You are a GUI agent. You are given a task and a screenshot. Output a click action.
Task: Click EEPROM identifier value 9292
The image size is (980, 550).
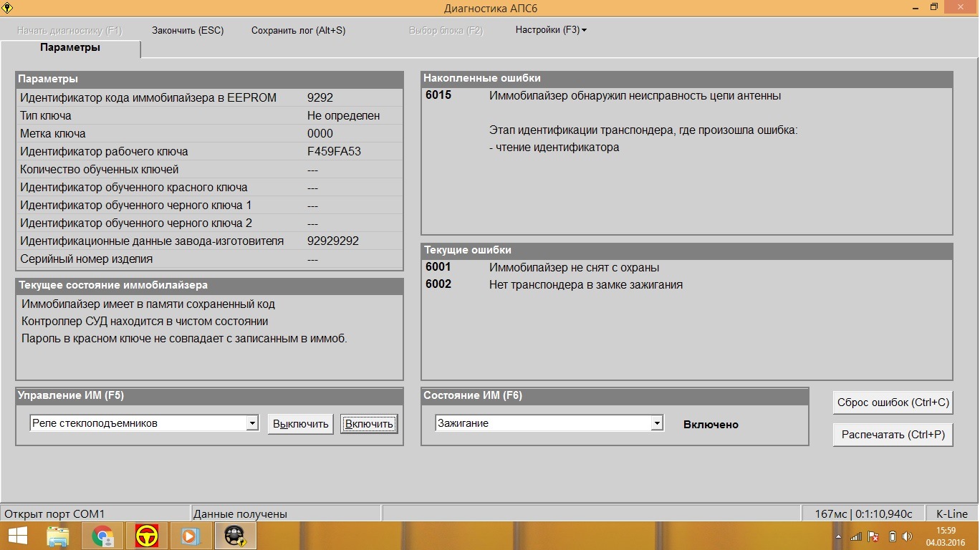pyautogui.click(x=320, y=97)
